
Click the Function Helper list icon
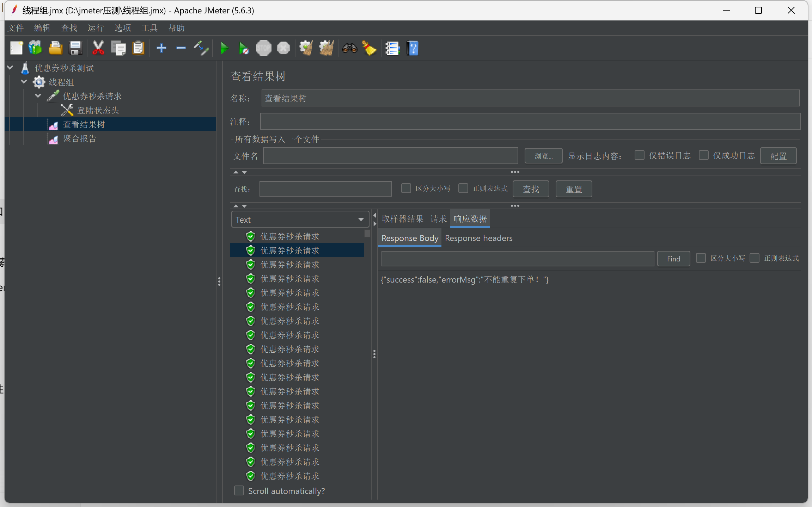tap(392, 48)
